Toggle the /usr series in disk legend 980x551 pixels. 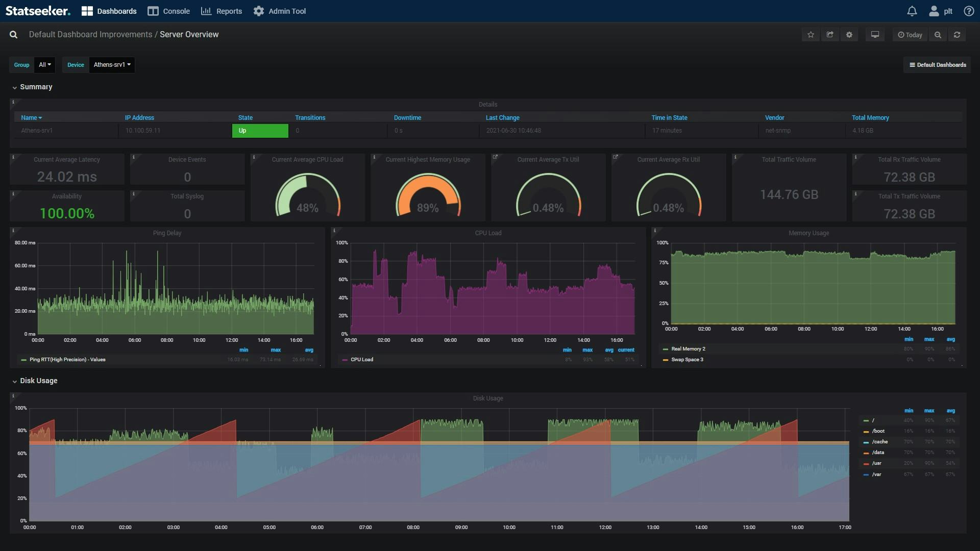(876, 463)
